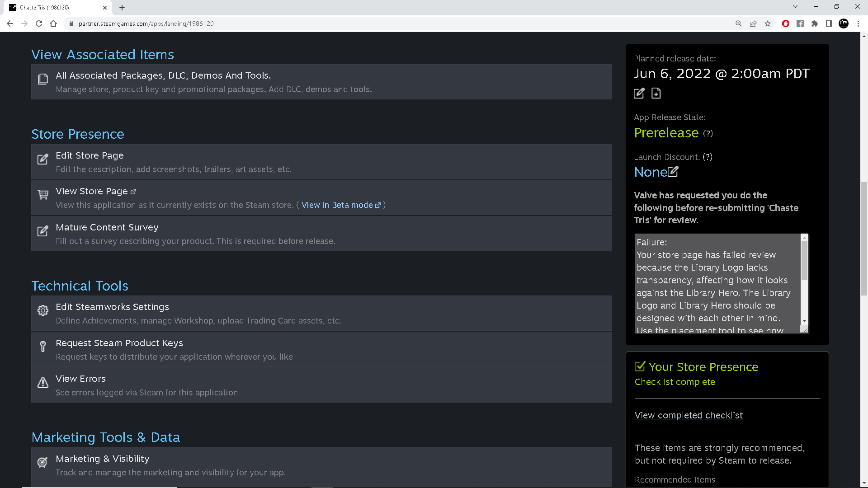
Task: Open View completed checklist link
Action: [x=689, y=415]
